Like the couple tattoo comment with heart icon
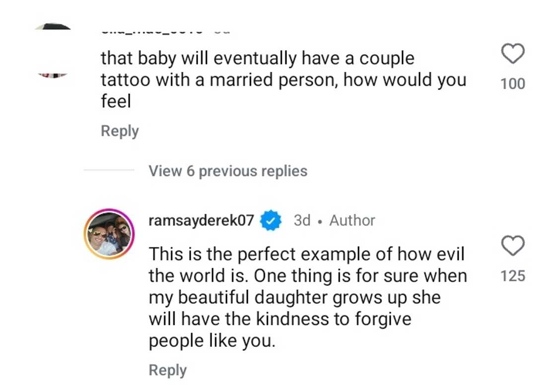 coord(513,54)
